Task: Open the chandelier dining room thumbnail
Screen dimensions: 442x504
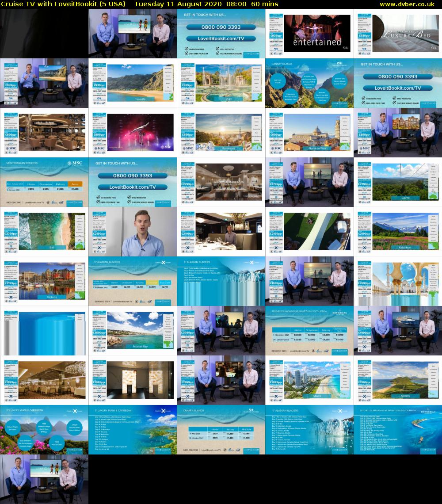Action: (x=44, y=380)
